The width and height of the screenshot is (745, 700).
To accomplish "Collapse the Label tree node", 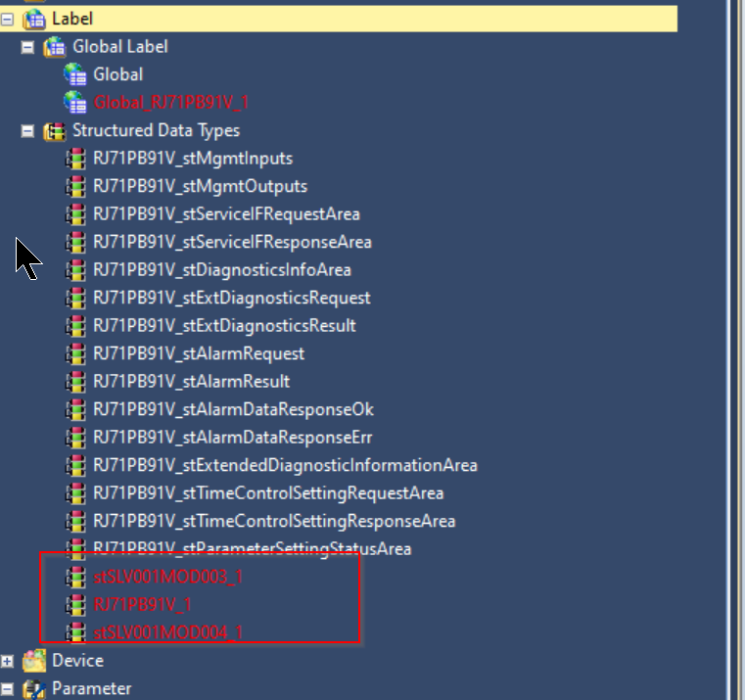I will coord(7,19).
